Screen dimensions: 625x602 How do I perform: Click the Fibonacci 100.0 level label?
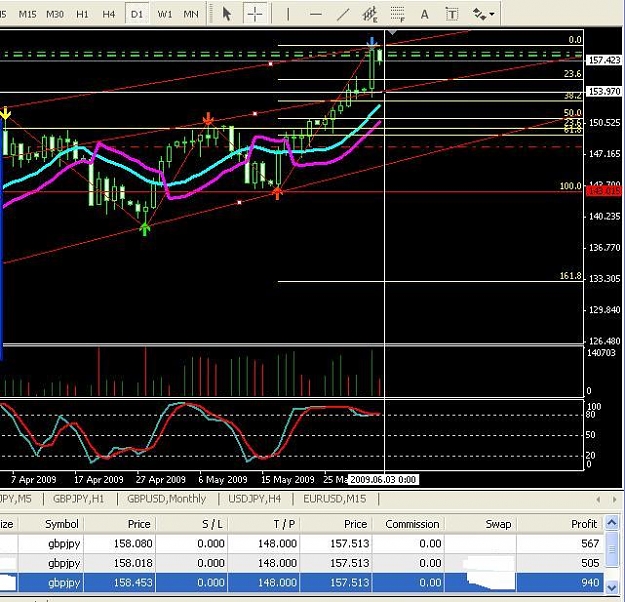[570, 186]
